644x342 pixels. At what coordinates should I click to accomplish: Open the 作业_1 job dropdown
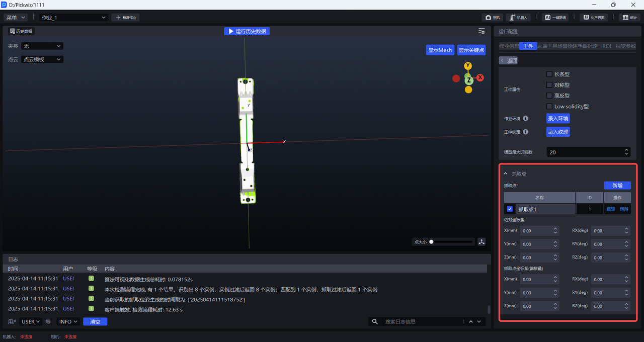click(x=74, y=18)
